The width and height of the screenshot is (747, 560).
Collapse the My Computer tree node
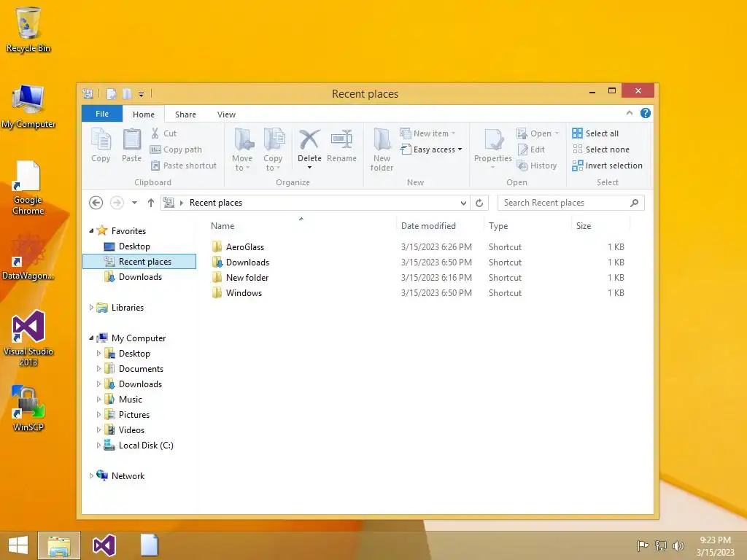coord(91,338)
